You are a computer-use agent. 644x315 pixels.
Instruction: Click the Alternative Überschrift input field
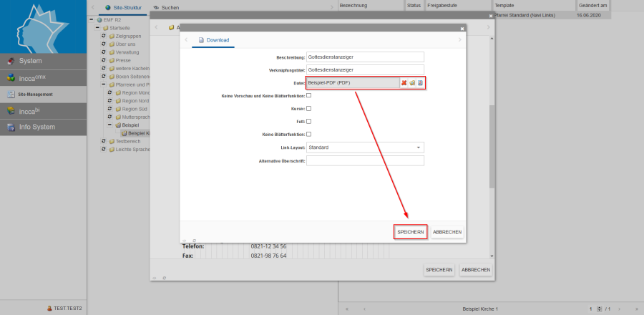pos(365,161)
